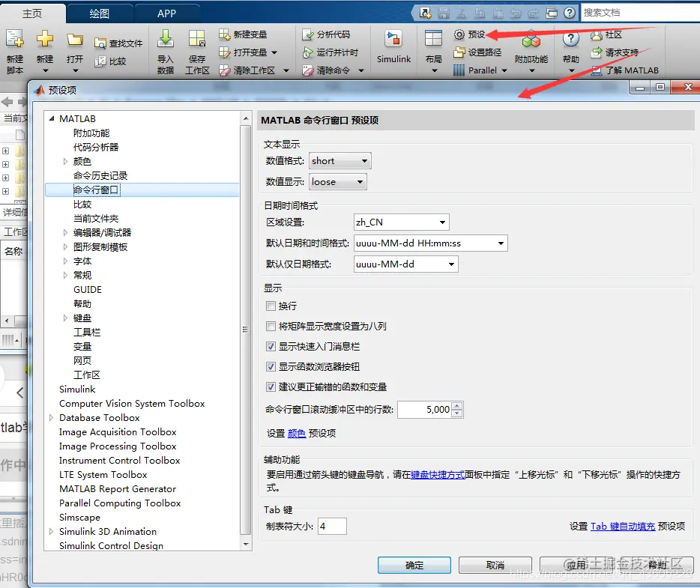700x588 pixels.
Task: Click the 确定 (OK) button
Action: tap(414, 566)
